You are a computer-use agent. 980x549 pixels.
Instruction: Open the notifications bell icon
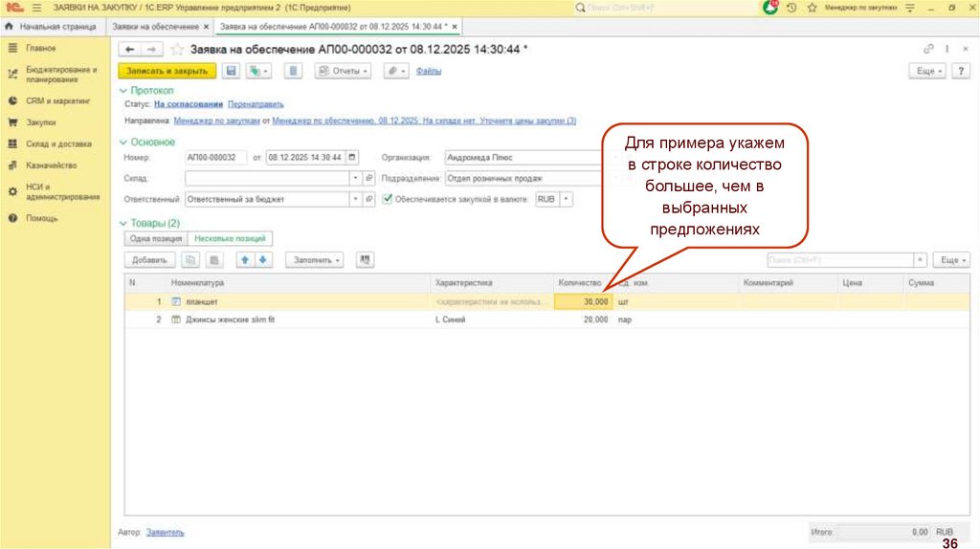(x=770, y=7)
